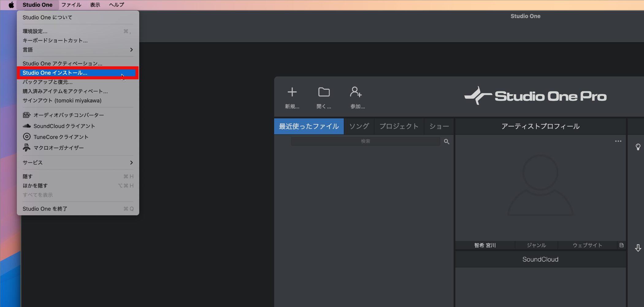This screenshot has width=644, height=307.
Task: Open the Apple menu
Action: coord(11,5)
